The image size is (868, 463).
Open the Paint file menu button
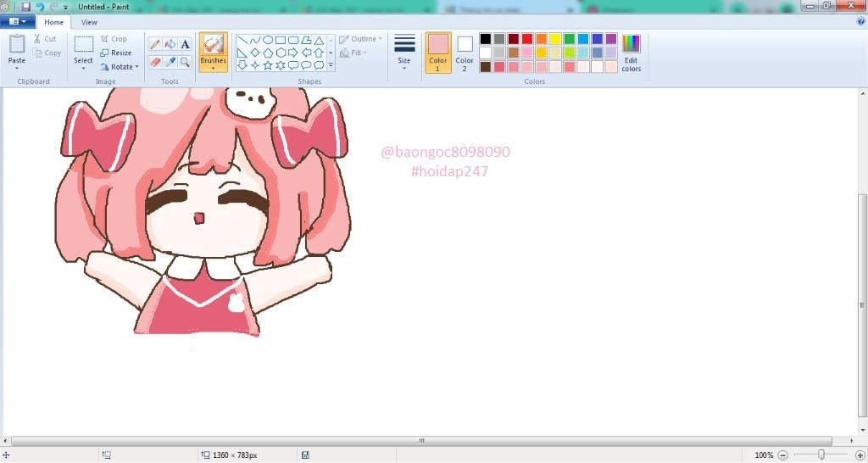pyautogui.click(x=18, y=21)
